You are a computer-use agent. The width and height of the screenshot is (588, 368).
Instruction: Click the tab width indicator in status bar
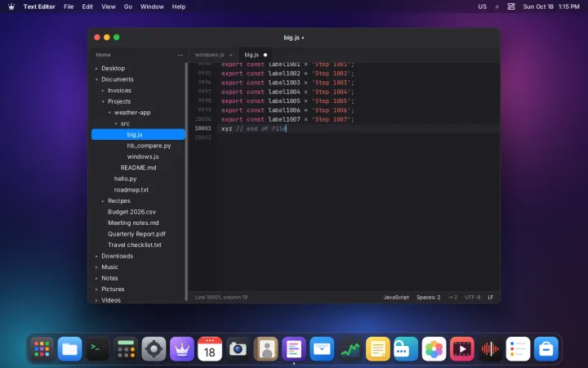click(x=452, y=297)
